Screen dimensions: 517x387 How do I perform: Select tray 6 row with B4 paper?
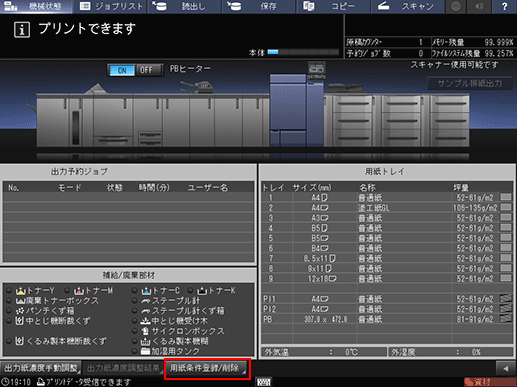click(x=387, y=248)
